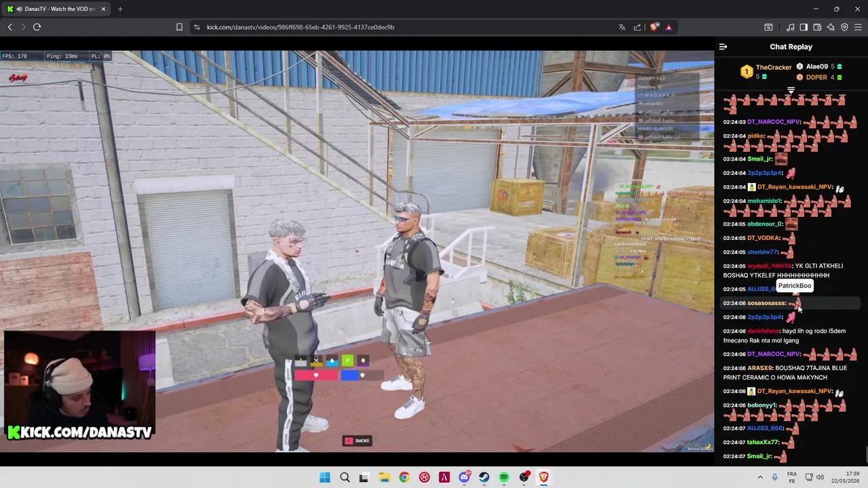The width and height of the screenshot is (868, 488).
Task: Open the media control music note icon
Action: coord(790,27)
